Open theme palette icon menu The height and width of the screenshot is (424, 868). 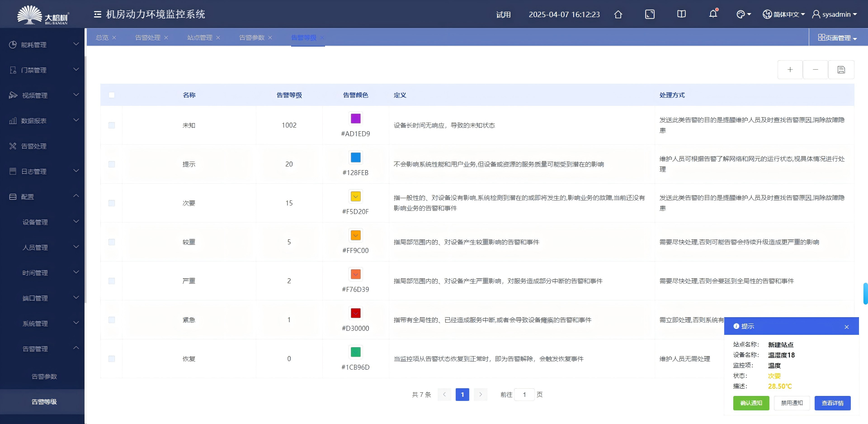point(744,14)
